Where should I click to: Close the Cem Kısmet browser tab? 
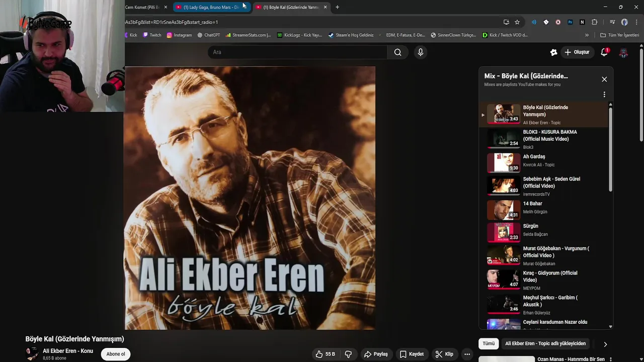tap(166, 7)
